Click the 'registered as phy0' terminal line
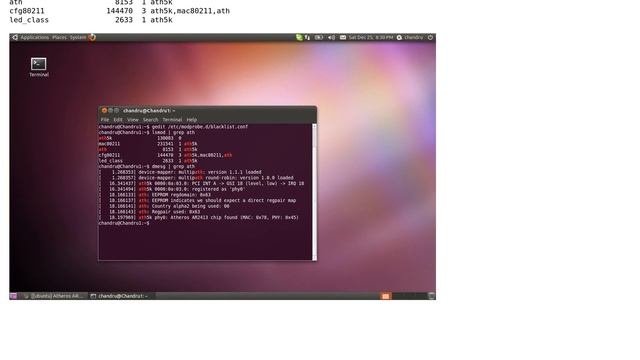Image resolution: width=640 pixels, height=360 pixels. (172, 189)
